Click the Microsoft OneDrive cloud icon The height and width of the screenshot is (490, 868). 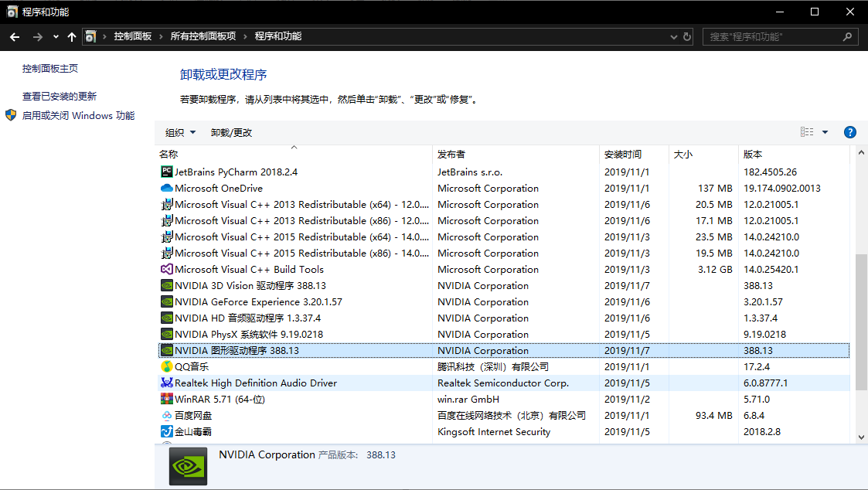coord(167,189)
